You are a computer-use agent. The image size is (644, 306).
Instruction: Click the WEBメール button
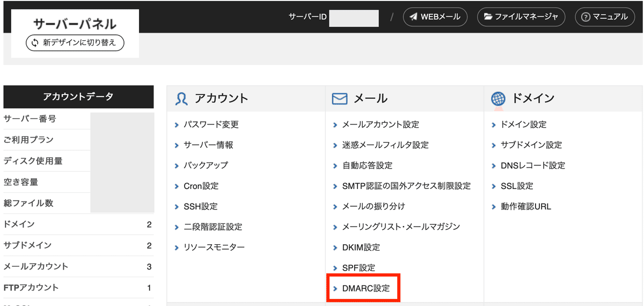tap(435, 17)
